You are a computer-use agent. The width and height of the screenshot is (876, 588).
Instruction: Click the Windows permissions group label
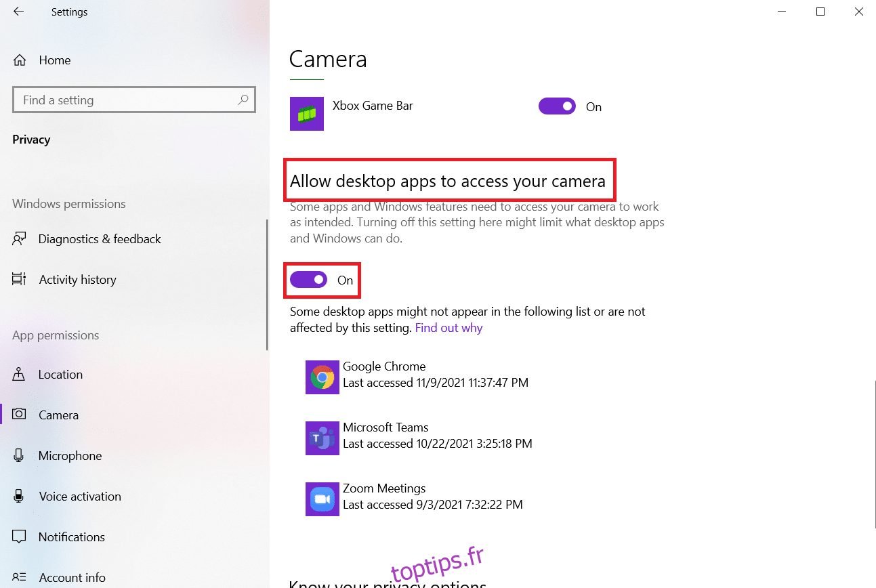point(69,203)
